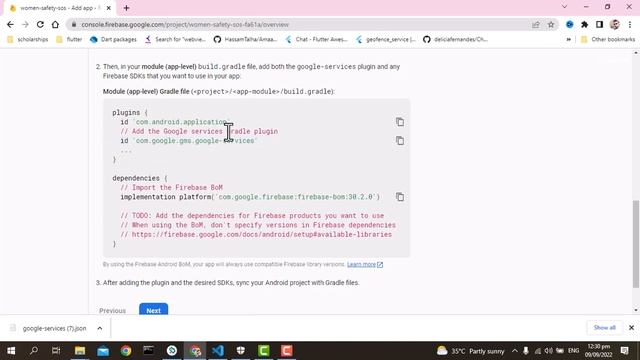Open the deliciafernandes GitHub bookmark
The image size is (640, 360).
click(x=456, y=39)
